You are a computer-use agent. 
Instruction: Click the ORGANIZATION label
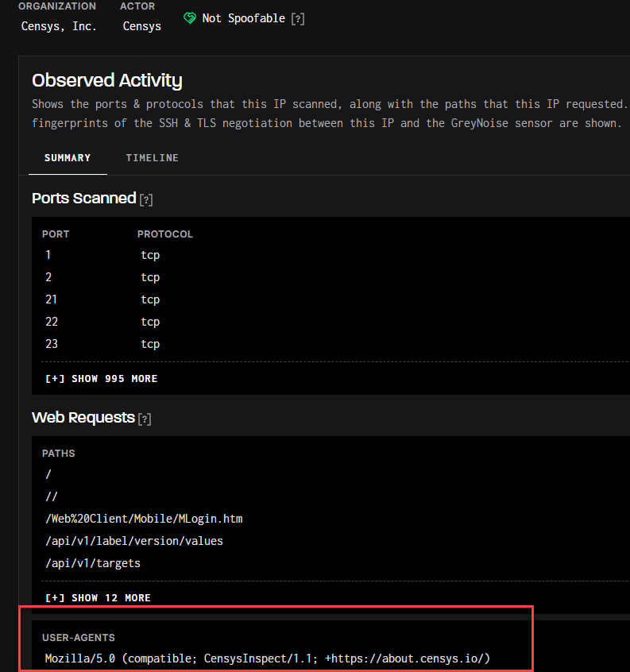57,6
